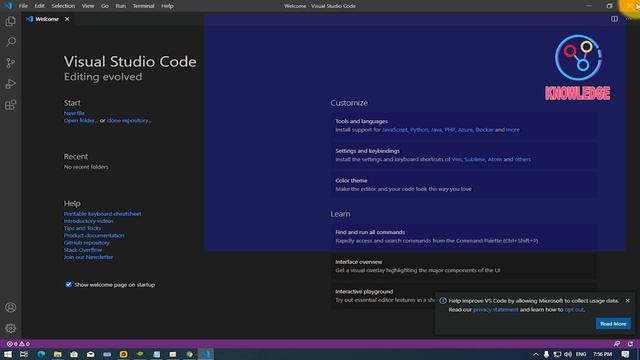This screenshot has height=360, width=640.
Task: Click ENG language indicator in tray
Action: pyautogui.click(x=581, y=354)
